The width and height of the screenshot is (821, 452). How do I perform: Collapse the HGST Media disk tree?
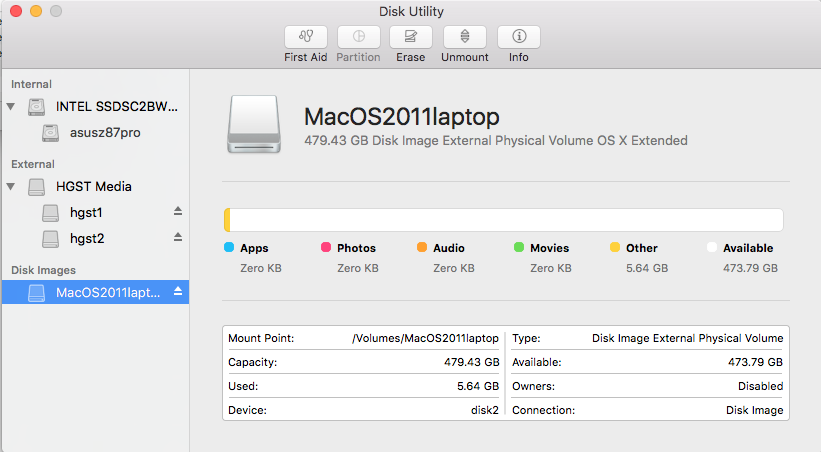click(10, 186)
